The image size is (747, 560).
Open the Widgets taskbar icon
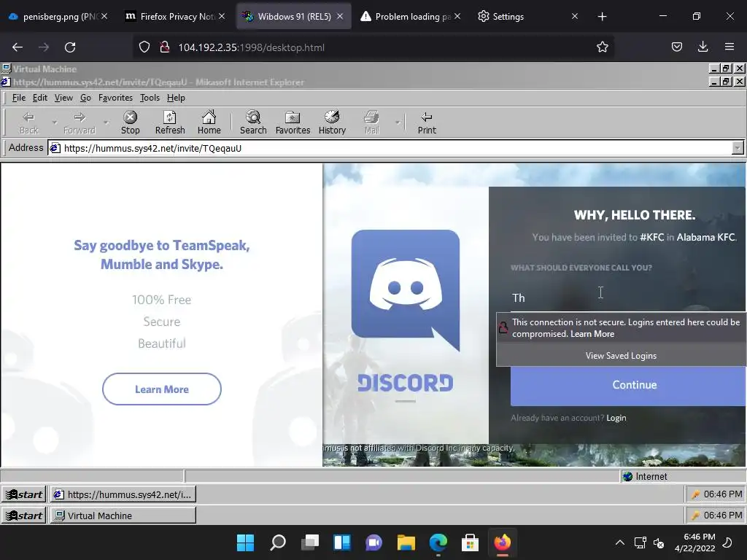coord(342,542)
